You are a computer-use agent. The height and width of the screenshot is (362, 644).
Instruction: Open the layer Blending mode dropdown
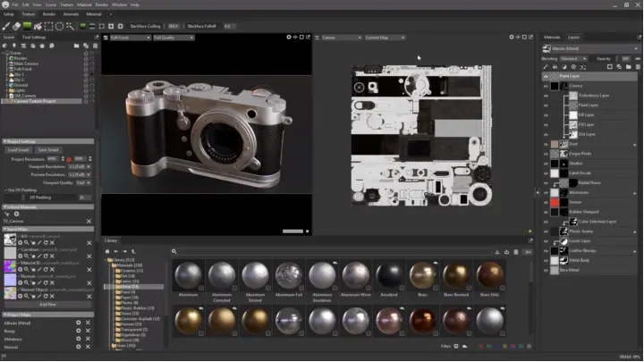pos(574,58)
